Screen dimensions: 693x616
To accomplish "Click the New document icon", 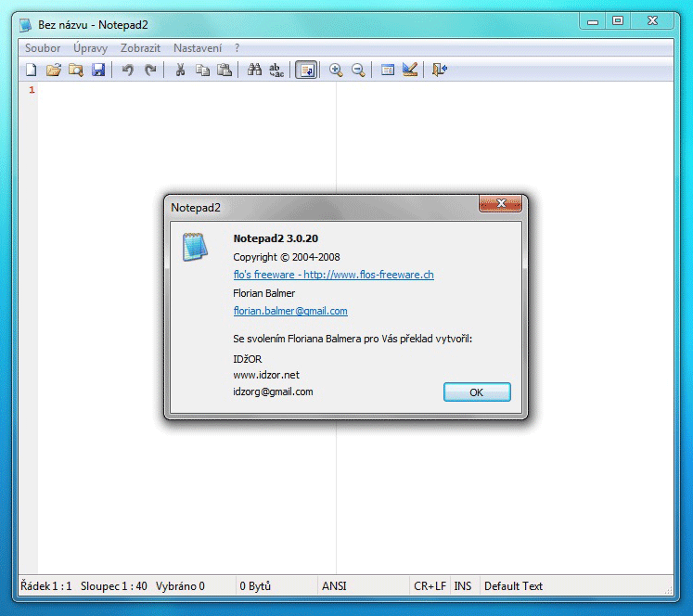I will pyautogui.click(x=31, y=70).
